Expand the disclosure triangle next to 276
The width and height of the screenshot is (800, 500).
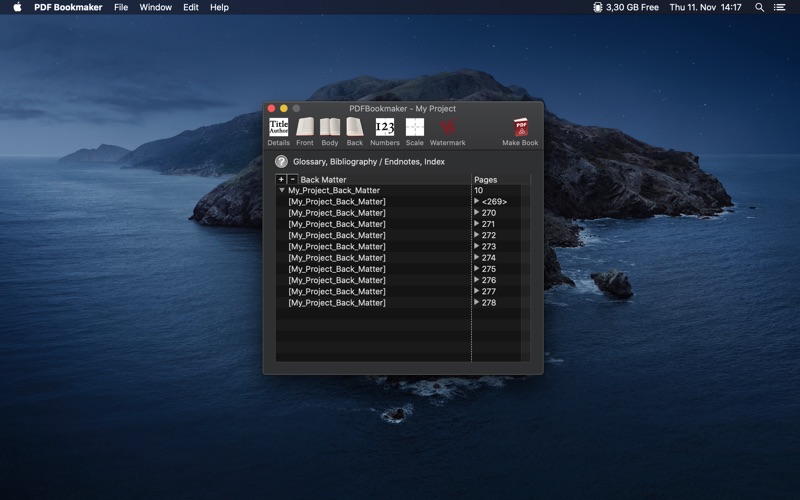(477, 280)
